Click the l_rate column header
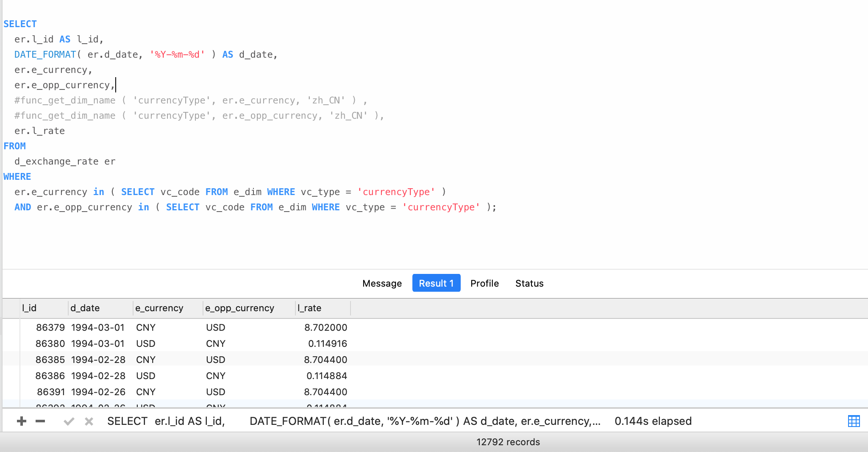This screenshot has height=452, width=868. (323, 308)
